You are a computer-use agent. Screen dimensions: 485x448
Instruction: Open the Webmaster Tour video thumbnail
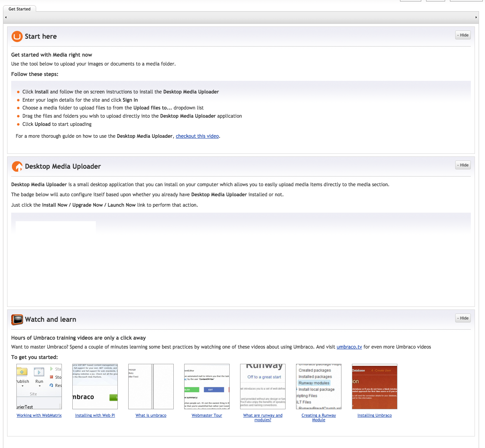click(207, 387)
